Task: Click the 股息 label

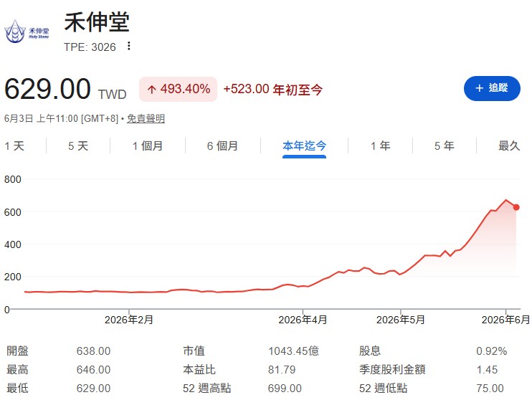Action: [370, 351]
